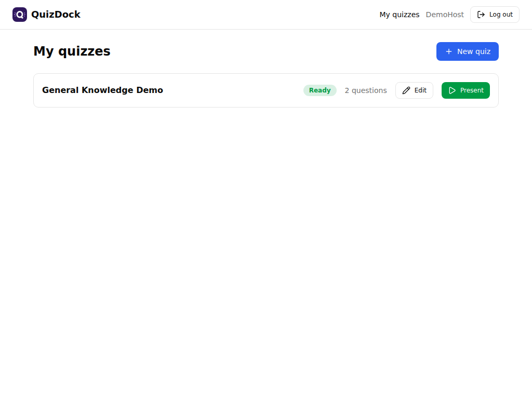
Task: Click the 2 questions count label
Action: [x=365, y=90]
